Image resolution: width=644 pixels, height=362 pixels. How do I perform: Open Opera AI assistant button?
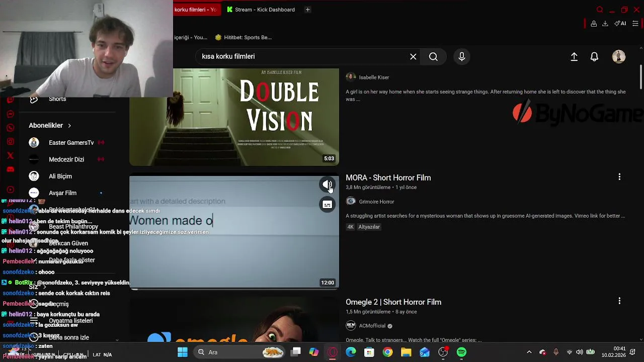[620, 24]
